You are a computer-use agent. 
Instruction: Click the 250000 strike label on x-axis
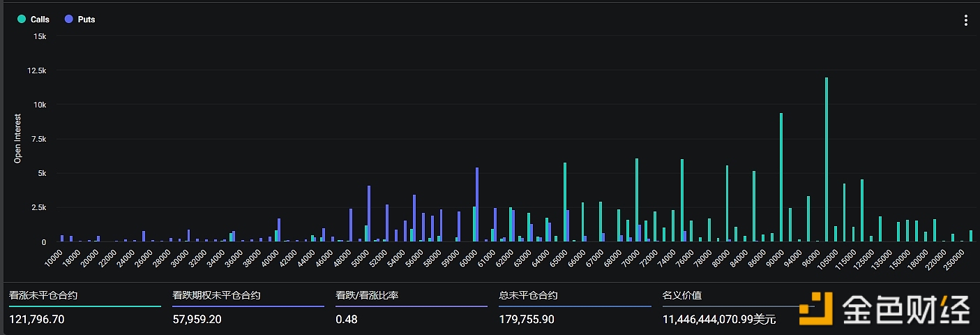point(955,259)
